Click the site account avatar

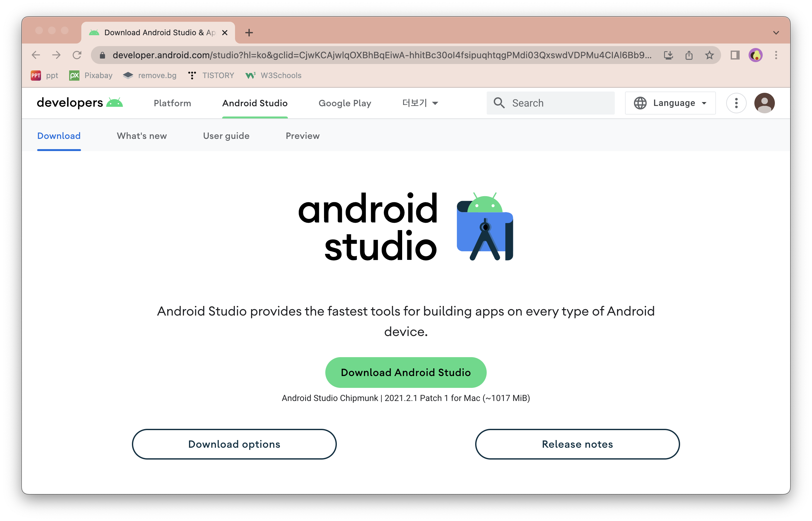pyautogui.click(x=764, y=103)
